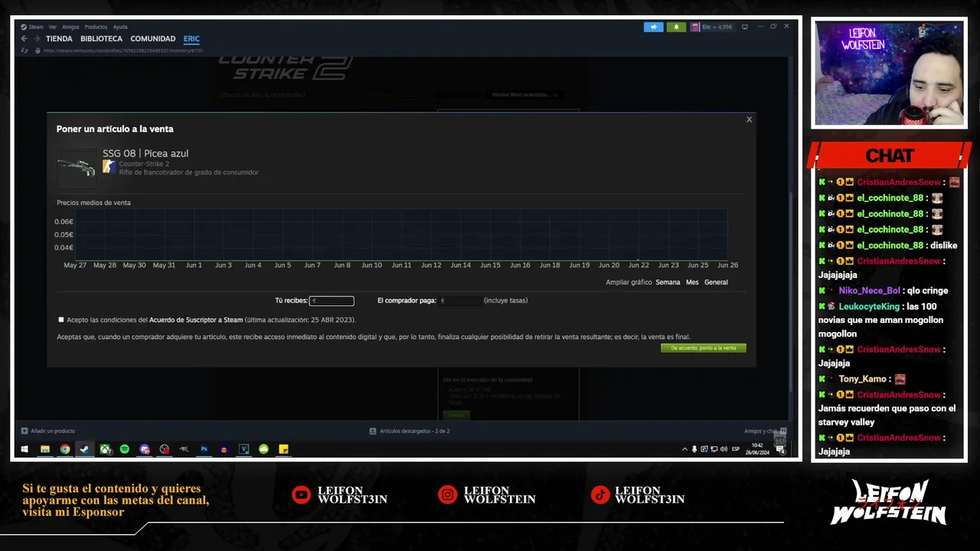Open the yellow sticky notes taskbar icon
The height and width of the screenshot is (551, 980).
[x=283, y=449]
